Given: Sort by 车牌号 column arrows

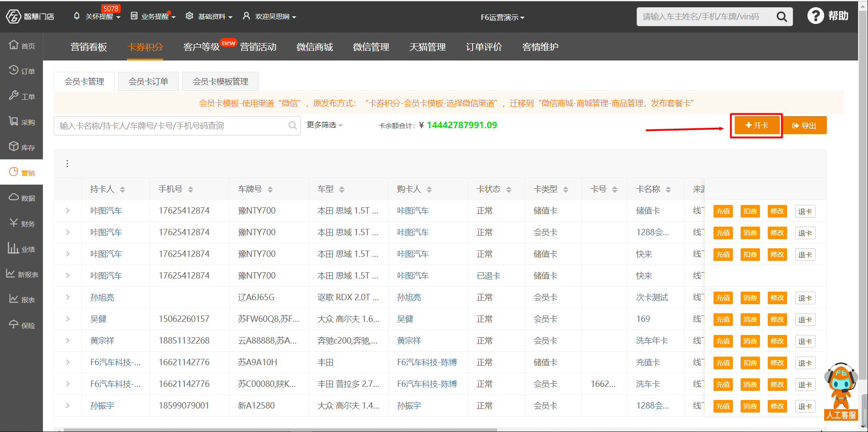Looking at the screenshot, I should coord(270,190).
